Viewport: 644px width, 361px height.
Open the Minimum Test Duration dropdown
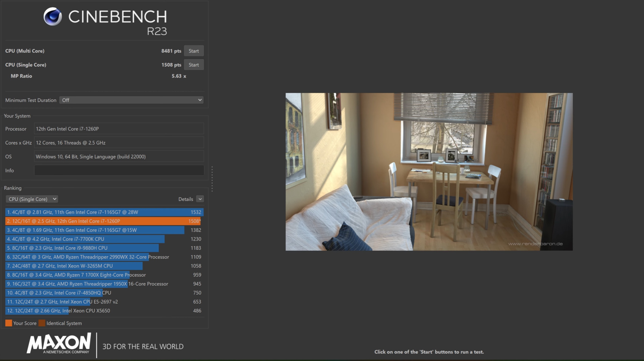pyautogui.click(x=131, y=100)
